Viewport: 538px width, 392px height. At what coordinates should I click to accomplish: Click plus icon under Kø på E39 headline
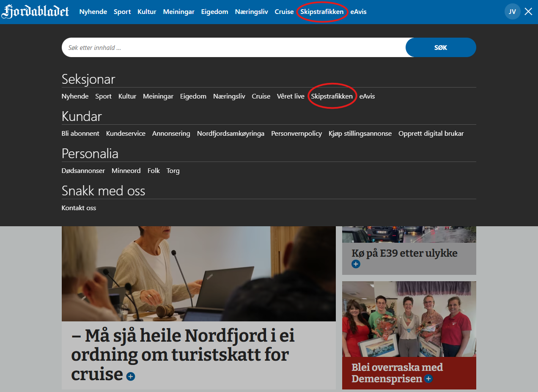356,264
